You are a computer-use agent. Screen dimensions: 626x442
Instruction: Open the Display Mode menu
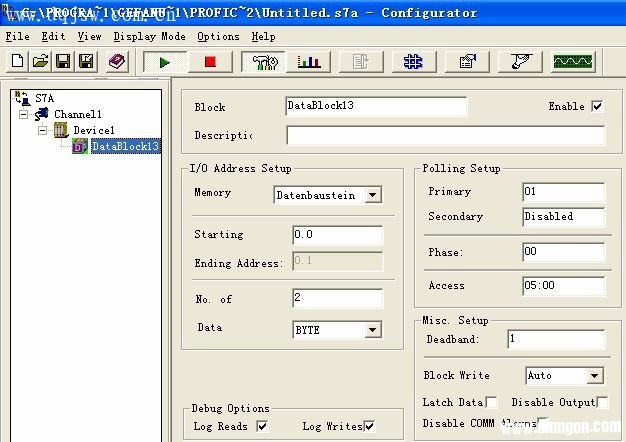pos(149,37)
